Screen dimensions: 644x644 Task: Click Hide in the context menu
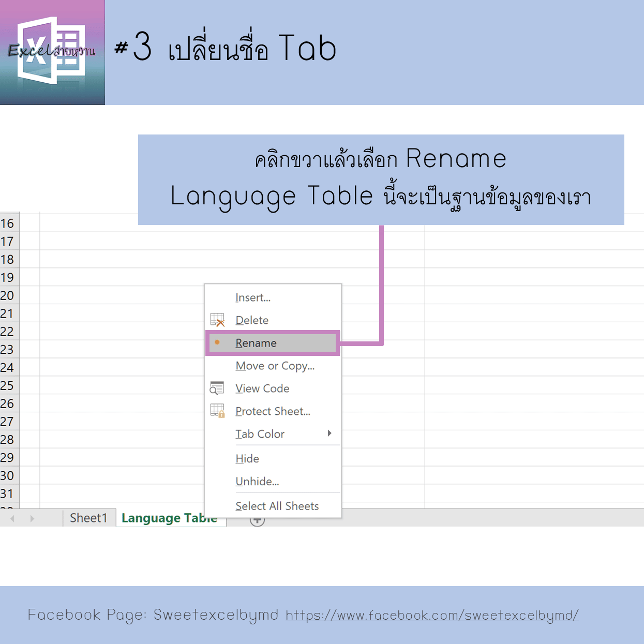coord(247,459)
